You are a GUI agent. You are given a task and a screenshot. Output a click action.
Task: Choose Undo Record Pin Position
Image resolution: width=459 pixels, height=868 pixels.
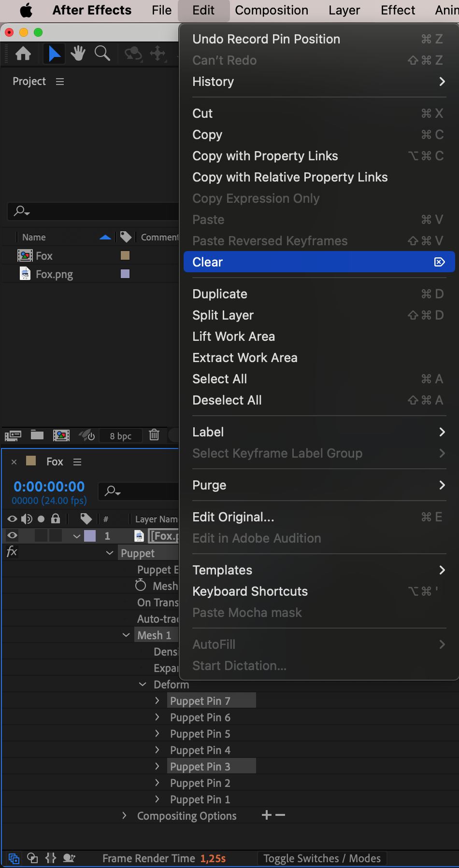point(319,39)
